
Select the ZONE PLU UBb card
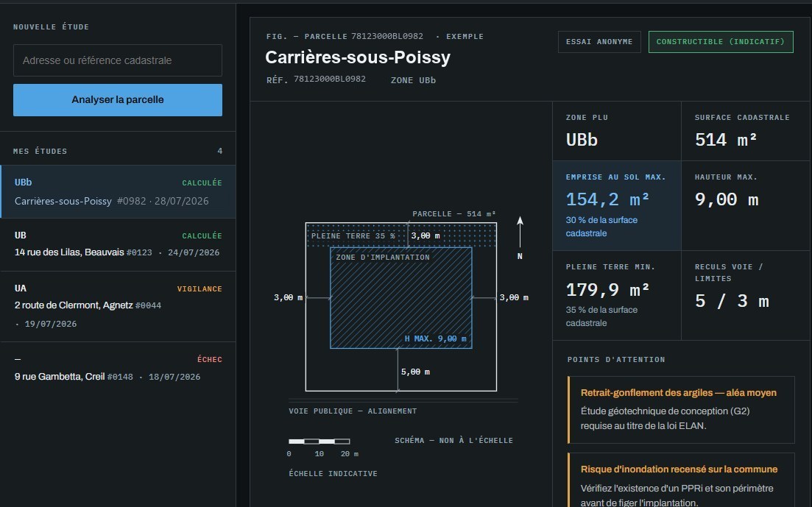coord(617,131)
